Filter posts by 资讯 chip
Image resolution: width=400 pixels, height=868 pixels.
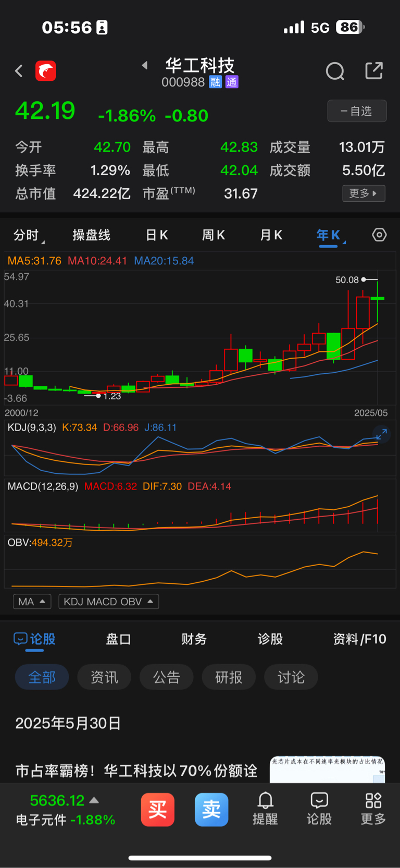click(104, 677)
